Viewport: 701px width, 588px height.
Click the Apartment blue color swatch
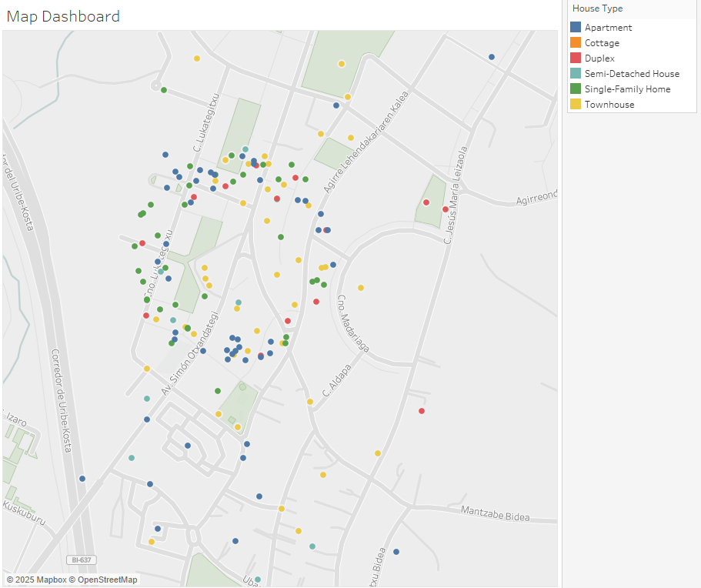point(576,28)
